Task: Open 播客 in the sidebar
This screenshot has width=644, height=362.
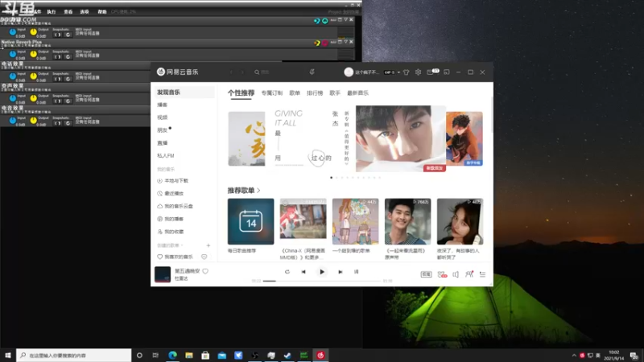Action: point(163,105)
